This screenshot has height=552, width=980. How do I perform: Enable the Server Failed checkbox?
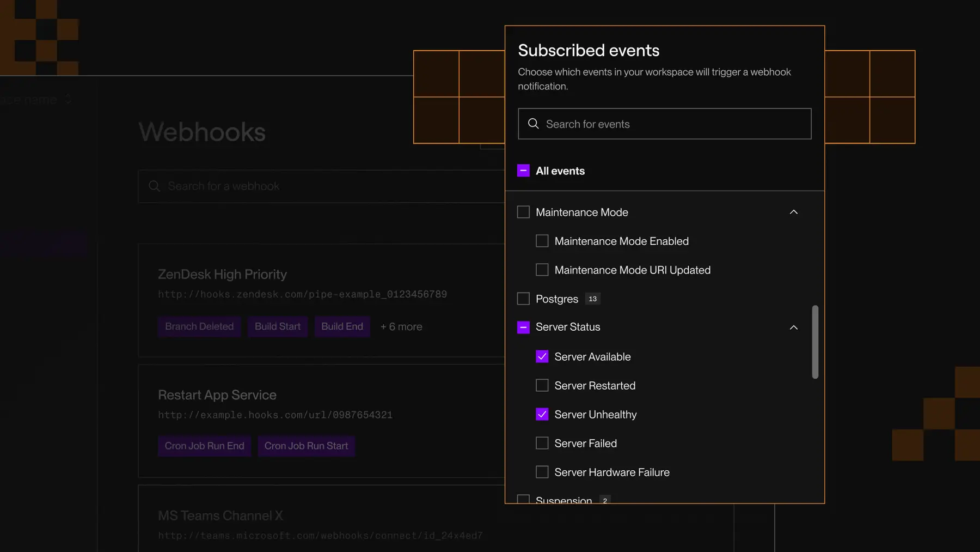click(542, 443)
